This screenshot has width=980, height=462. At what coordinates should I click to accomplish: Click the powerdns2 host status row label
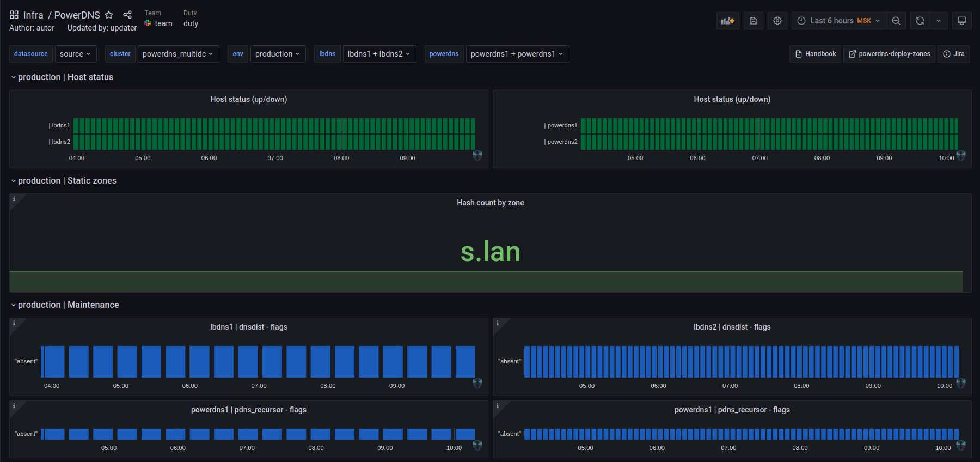(561, 142)
